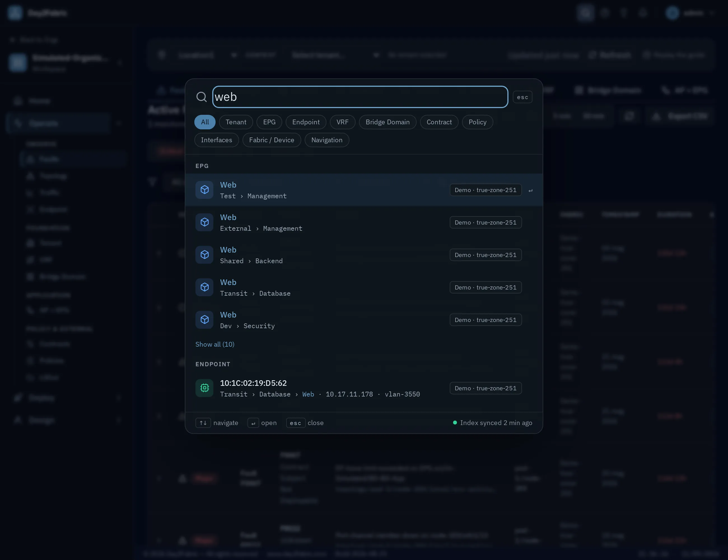Viewport: 728px width, 560px height.
Task: Click Demo · true-zone-251 badge on Shared row
Action: pos(485,255)
